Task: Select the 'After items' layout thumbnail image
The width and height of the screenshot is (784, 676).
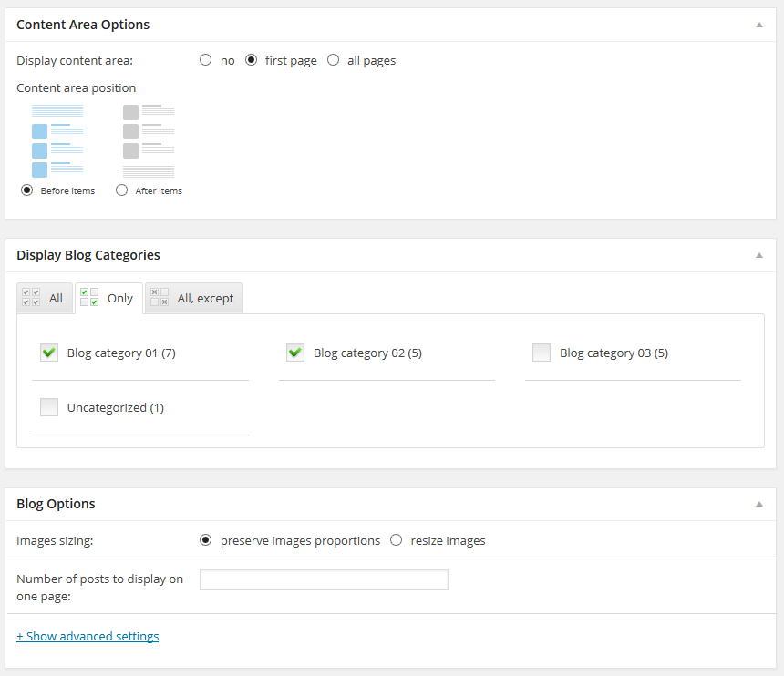Action: tap(149, 141)
